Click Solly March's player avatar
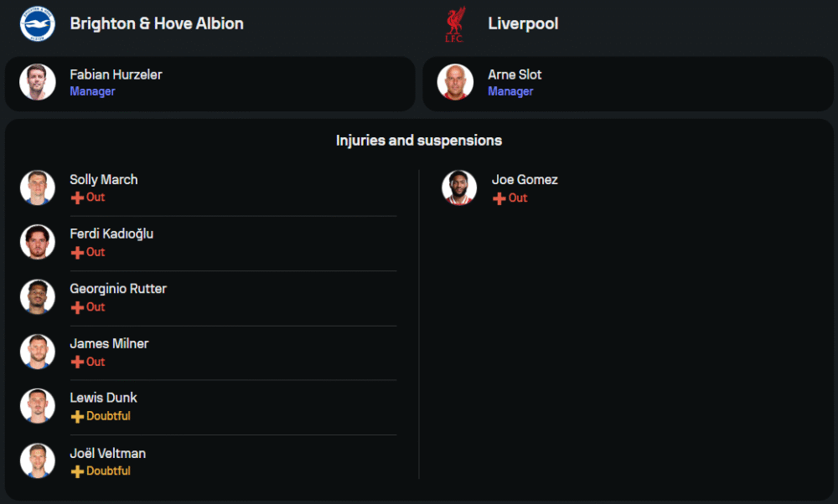Screen dimensions: 838x504 [x=37, y=188]
